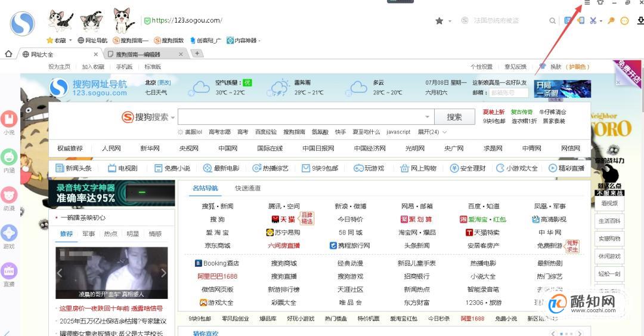Show next news image with right arrow

(x=163, y=273)
